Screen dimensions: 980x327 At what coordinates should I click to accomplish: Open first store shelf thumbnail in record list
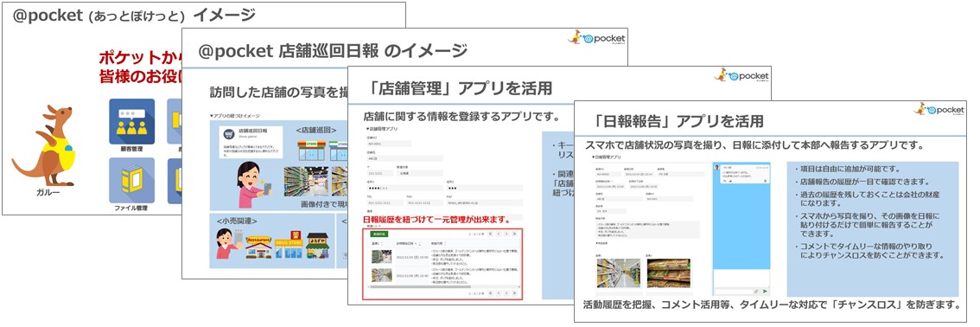(x=381, y=256)
